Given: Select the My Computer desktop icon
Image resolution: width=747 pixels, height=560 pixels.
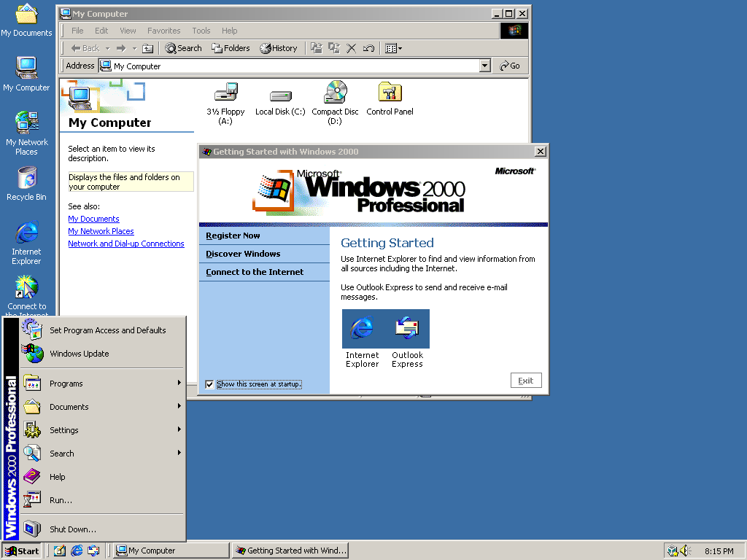Looking at the screenshot, I should click(26, 74).
